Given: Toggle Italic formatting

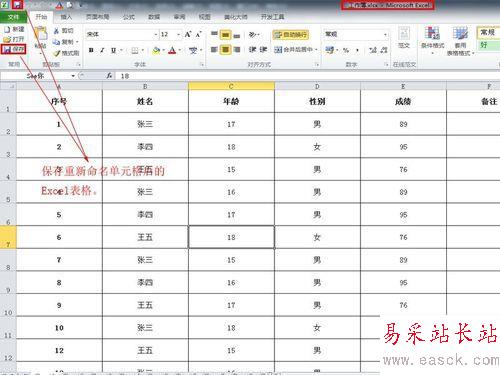Looking at the screenshot, I should tap(102, 50).
